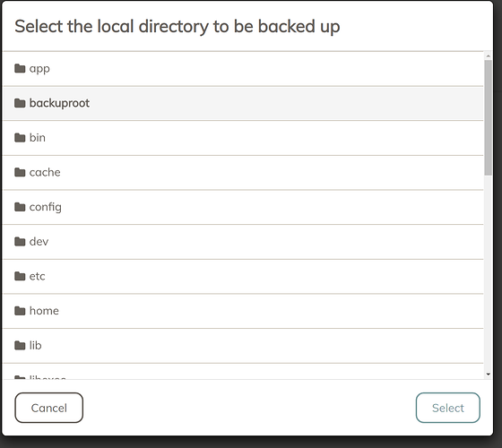This screenshot has width=502, height=448.
Task: Pick the cache directory label
Action: point(45,172)
